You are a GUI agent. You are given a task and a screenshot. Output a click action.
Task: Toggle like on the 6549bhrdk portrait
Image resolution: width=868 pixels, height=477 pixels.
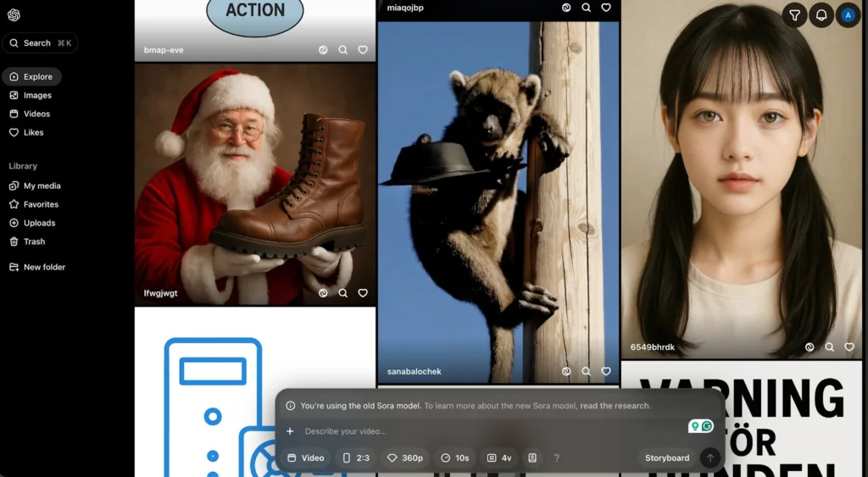tap(849, 347)
